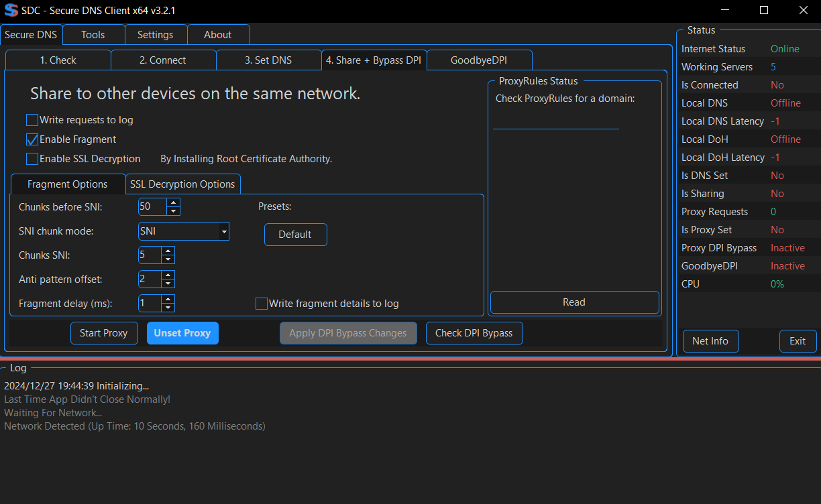Open the GoodbyeDPI tab
The height and width of the screenshot is (504, 821).
pos(479,60)
